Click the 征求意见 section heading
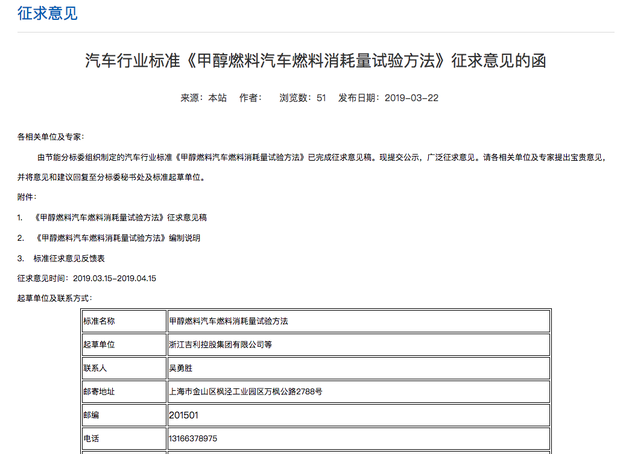 pos(42,15)
